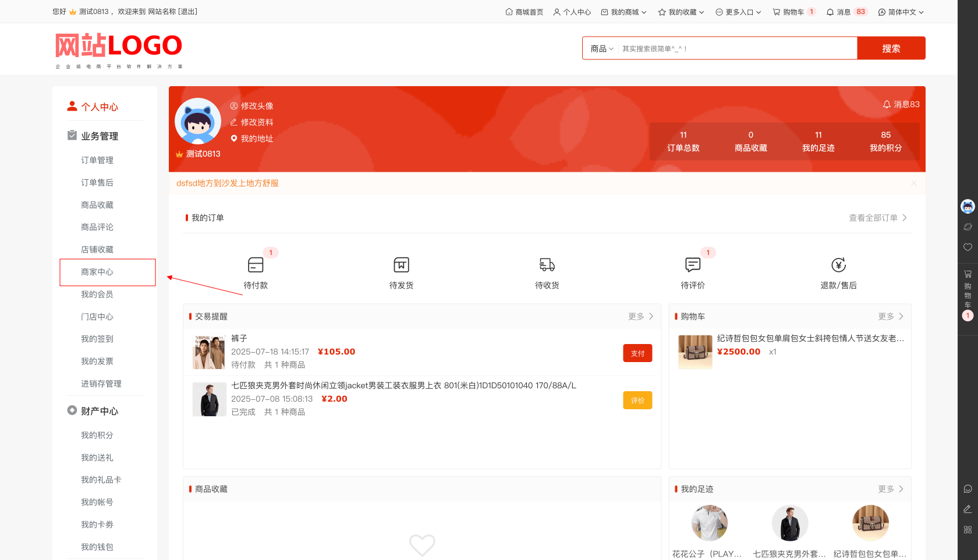Screen dimensions: 978x560
Task: Click the heart favorites icon in right sidebar
Action: tap(968, 247)
